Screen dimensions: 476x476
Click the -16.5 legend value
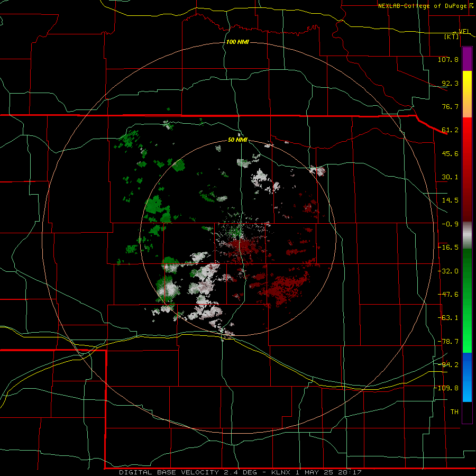[448, 248]
